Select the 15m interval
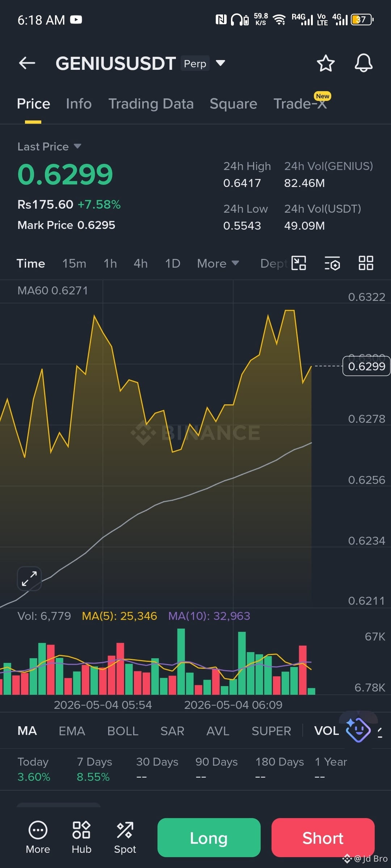Viewport: 391px width, 868px height. 74,263
